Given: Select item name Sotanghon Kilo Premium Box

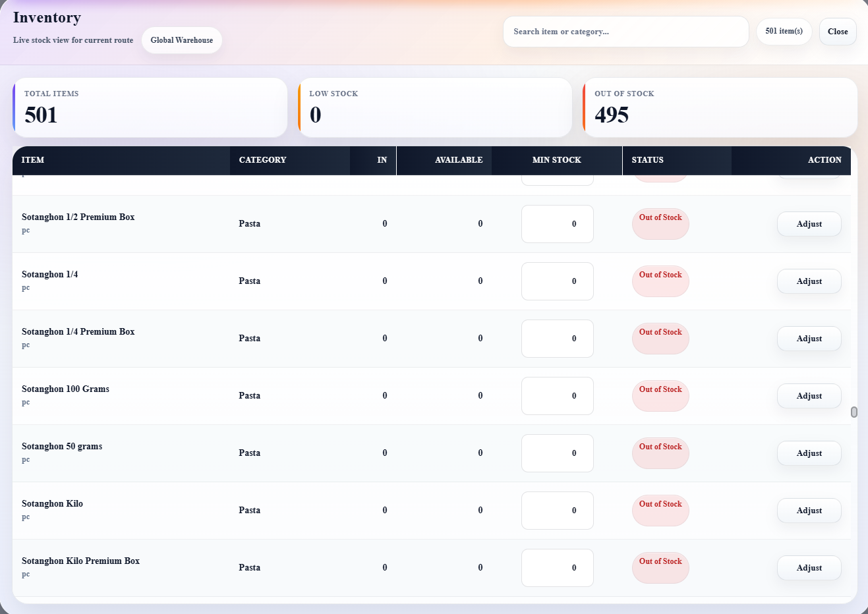Looking at the screenshot, I should pyautogui.click(x=80, y=561).
